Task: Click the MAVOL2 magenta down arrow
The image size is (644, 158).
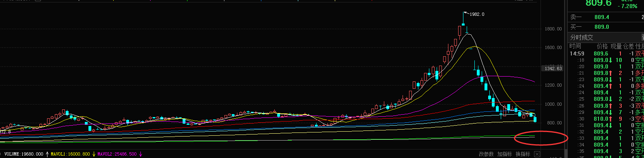Action: point(141,154)
